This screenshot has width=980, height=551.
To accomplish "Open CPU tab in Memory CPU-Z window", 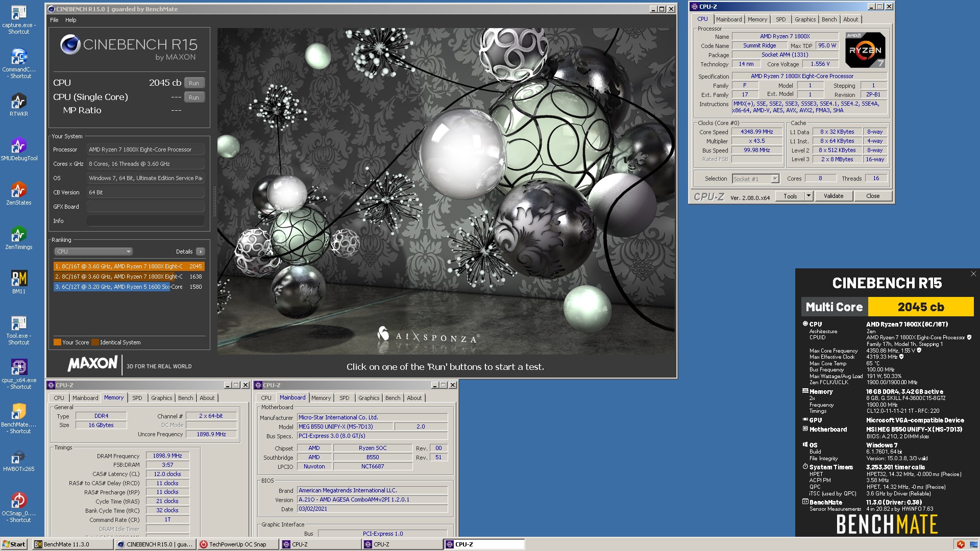I will 59,398.
